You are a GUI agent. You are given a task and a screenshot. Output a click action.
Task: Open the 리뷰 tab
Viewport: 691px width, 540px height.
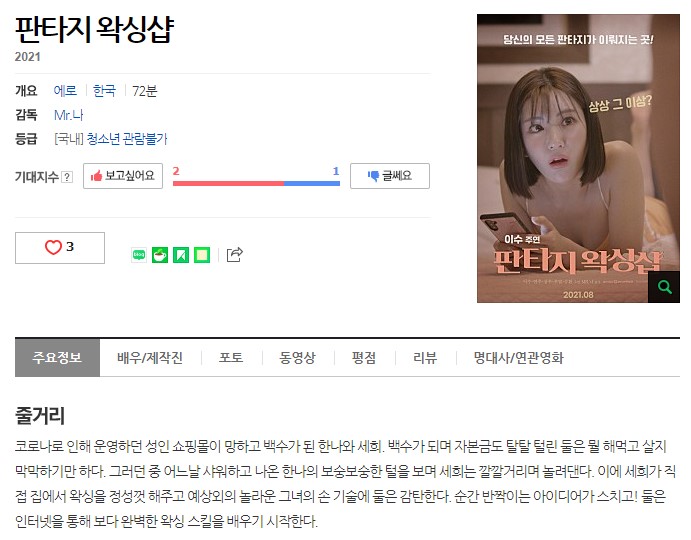click(425, 358)
